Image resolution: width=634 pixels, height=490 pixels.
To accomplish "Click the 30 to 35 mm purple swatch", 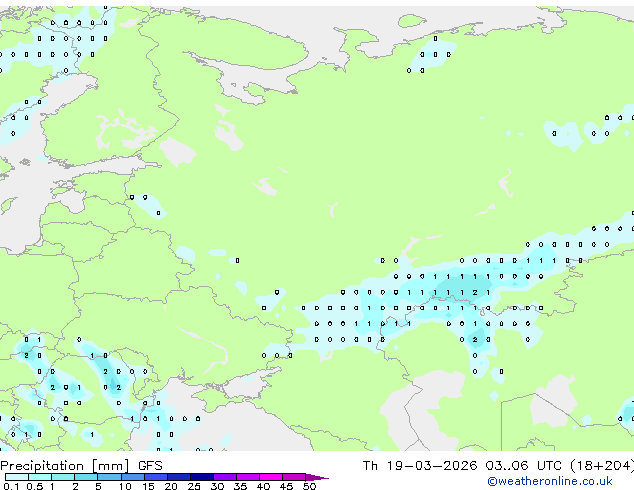I will click(225, 477).
